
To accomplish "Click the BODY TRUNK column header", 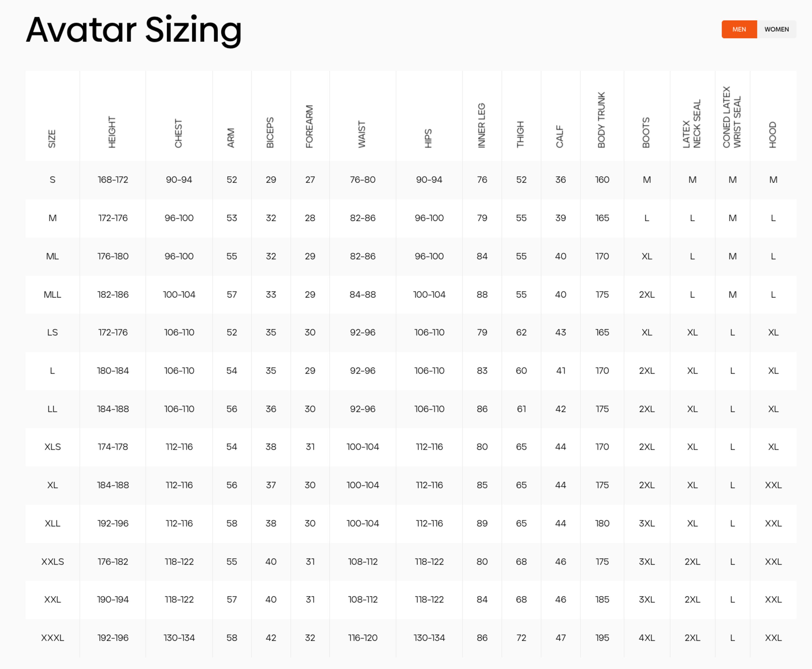I will 601,120.
